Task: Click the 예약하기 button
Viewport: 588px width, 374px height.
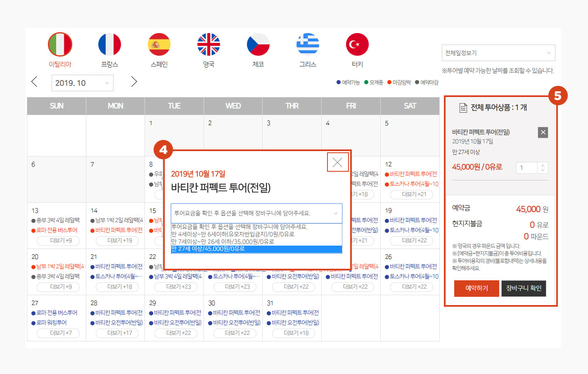Action: tap(477, 288)
